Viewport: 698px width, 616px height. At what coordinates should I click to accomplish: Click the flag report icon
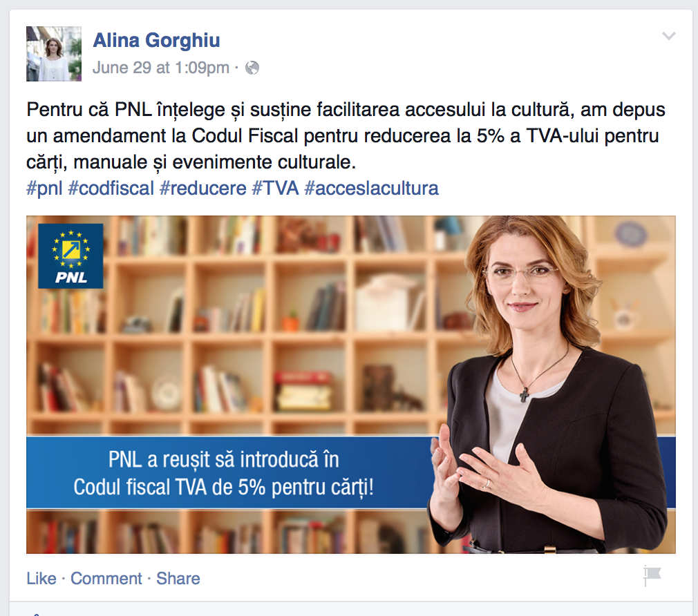(652, 575)
